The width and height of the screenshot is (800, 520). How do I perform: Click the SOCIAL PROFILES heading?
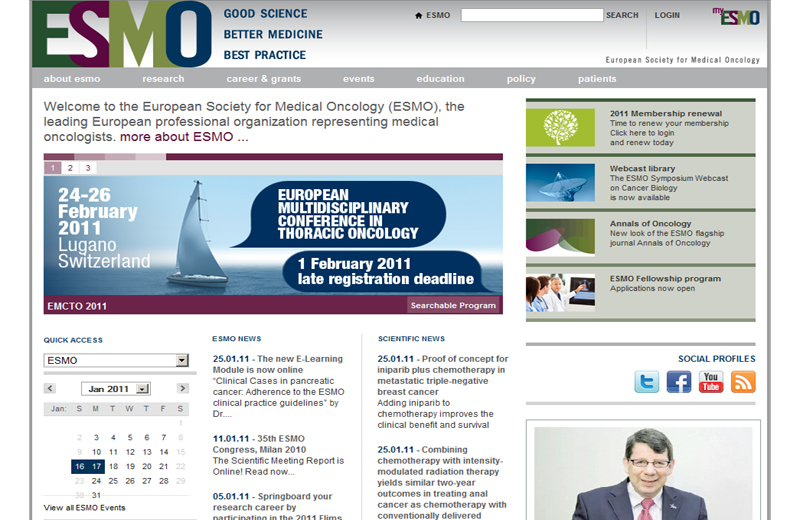click(717, 359)
